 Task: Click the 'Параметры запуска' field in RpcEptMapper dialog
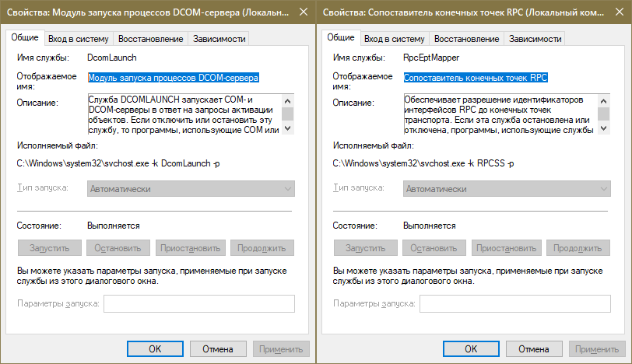pos(514,303)
